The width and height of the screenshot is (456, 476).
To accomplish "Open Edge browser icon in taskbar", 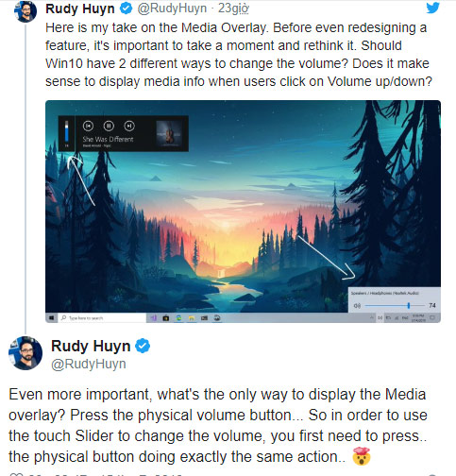I will [x=178, y=318].
